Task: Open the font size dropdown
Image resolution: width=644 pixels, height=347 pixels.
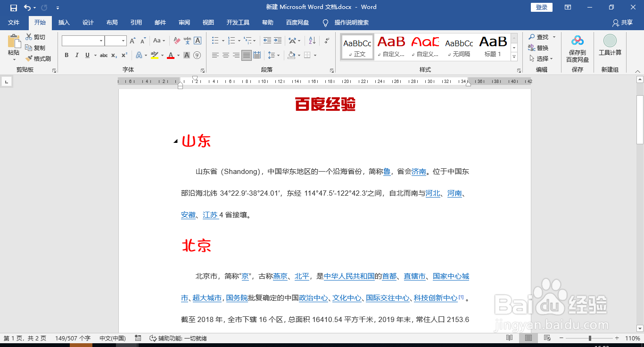Action: 124,41
